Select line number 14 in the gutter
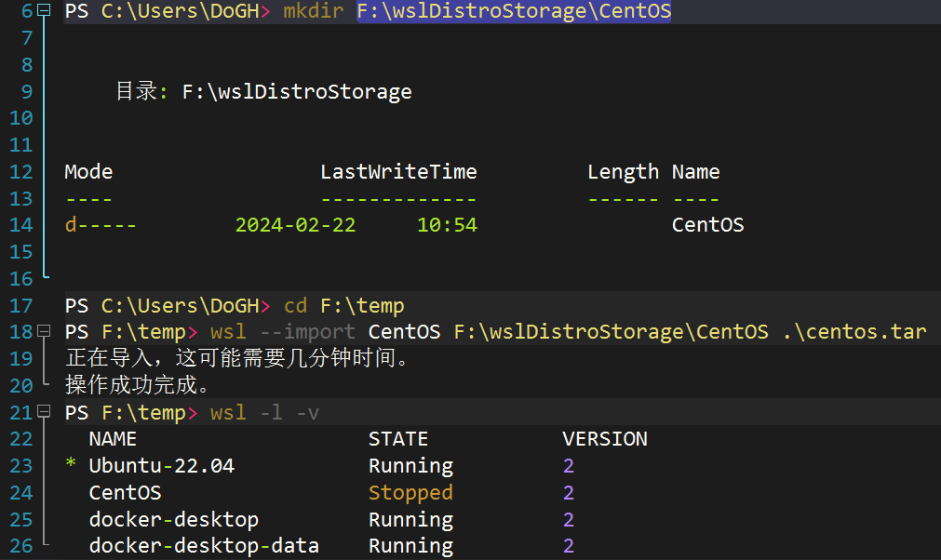The height and width of the screenshot is (560, 941). point(20,225)
